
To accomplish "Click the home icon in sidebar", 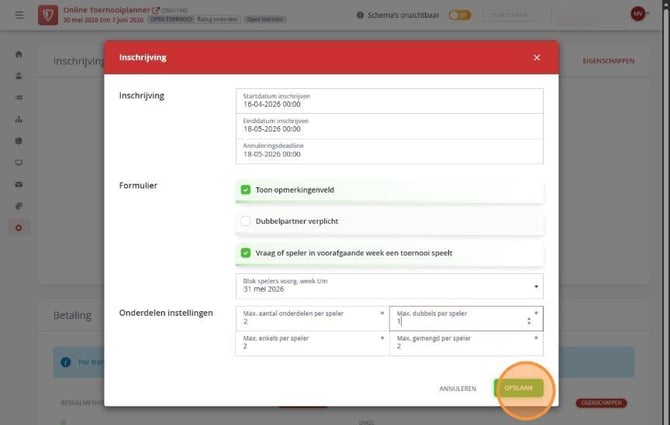I will coord(18,54).
